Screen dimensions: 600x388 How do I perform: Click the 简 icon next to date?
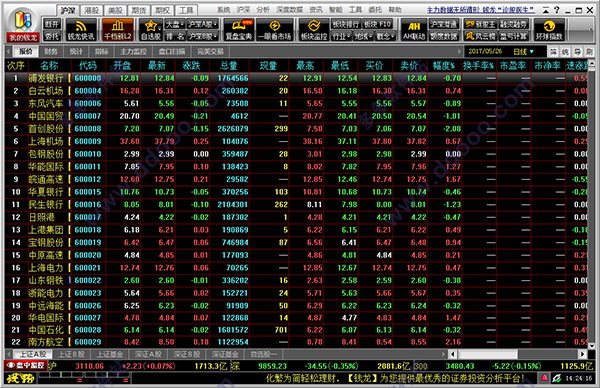pos(553,52)
